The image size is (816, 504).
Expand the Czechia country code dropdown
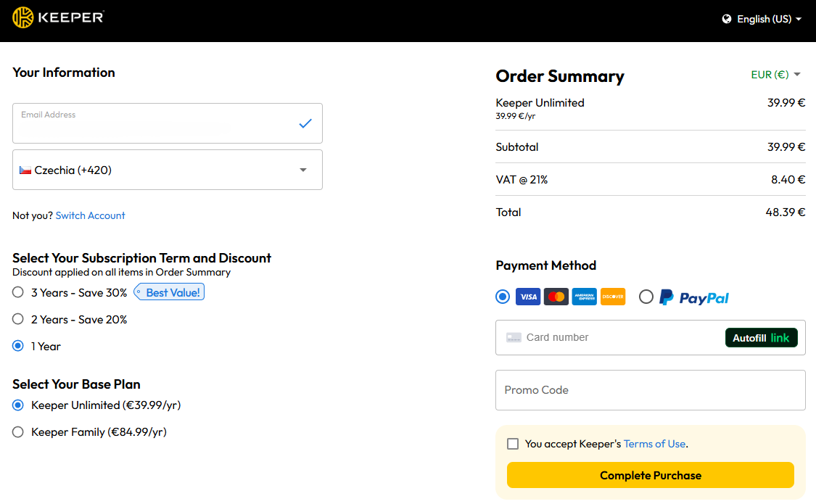click(x=168, y=170)
